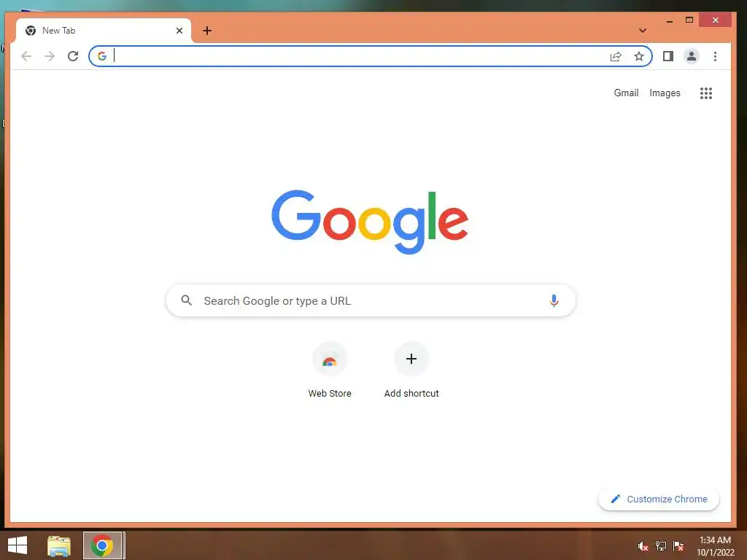Image resolution: width=747 pixels, height=560 pixels.
Task: Open the Windows Start button
Action: point(18,545)
